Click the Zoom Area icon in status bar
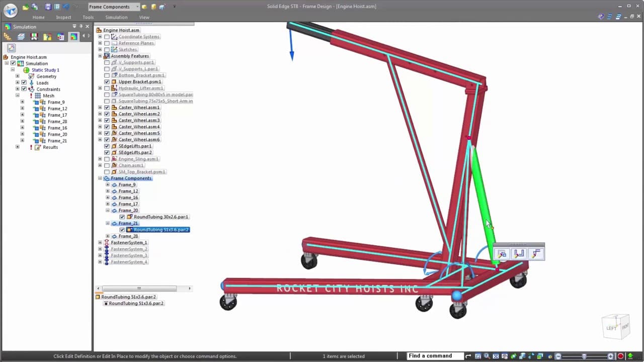 pos(478,356)
